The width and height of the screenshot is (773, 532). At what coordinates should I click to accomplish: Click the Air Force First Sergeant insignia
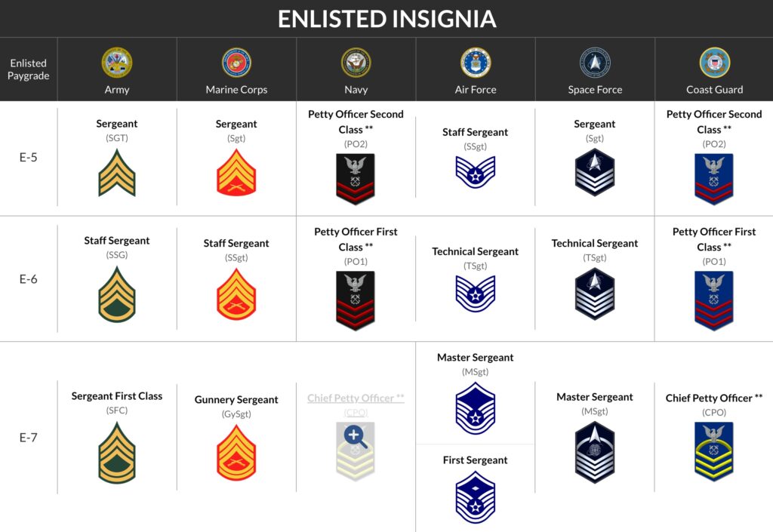pyautogui.click(x=476, y=500)
